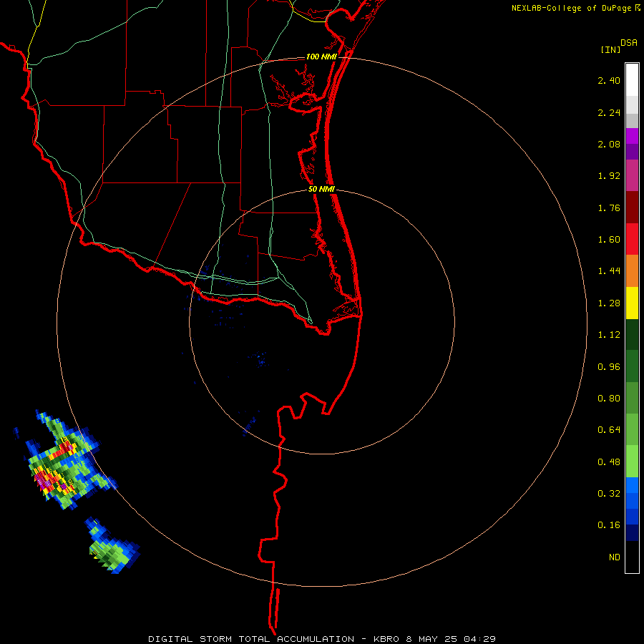Click the DSA product label
Image resolution: width=644 pixels, height=644 pixels.
tap(629, 43)
